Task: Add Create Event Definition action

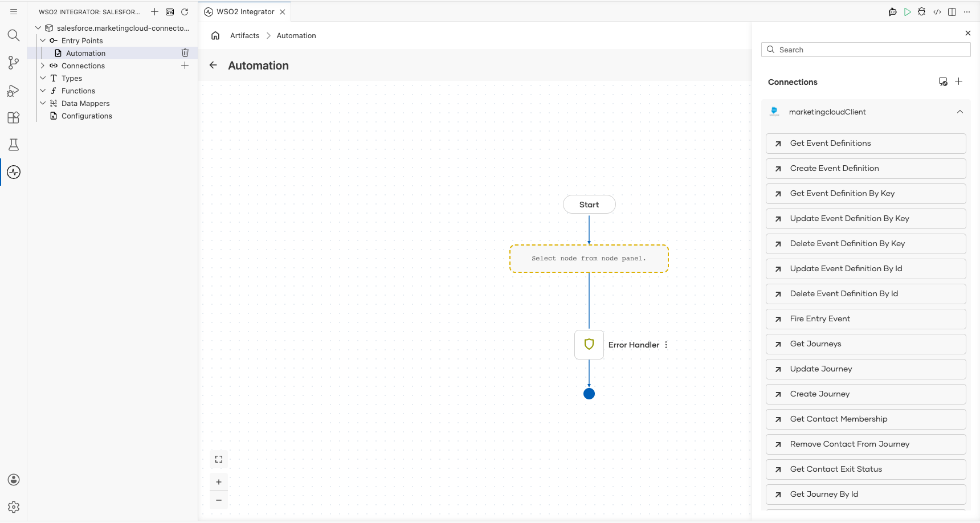Action: pyautogui.click(x=865, y=169)
